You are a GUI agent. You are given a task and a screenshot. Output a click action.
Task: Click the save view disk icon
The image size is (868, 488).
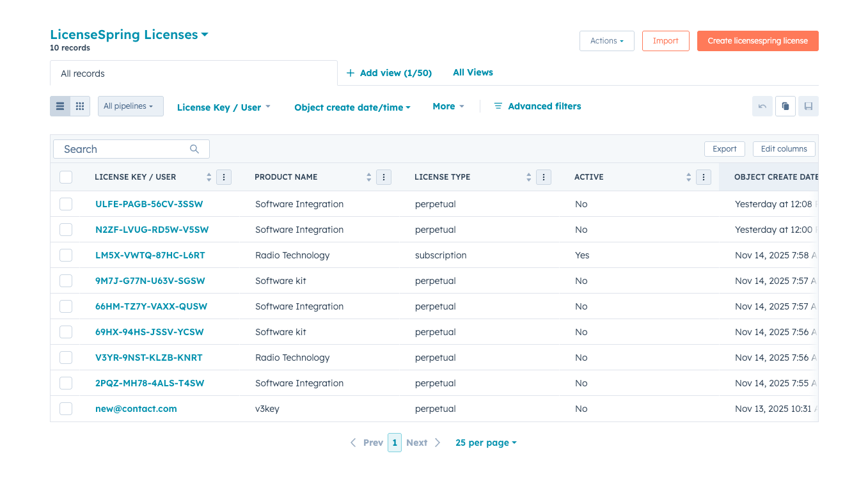coord(808,106)
